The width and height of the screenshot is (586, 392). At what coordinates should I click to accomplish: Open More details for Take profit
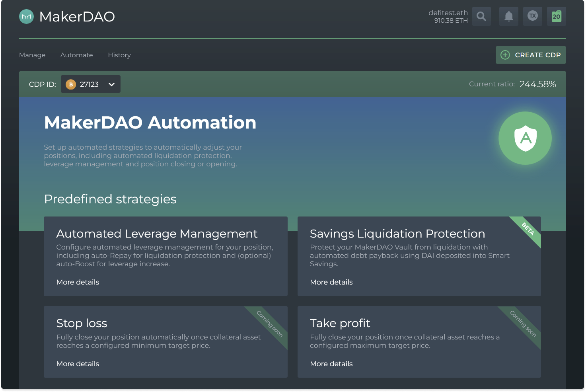331,364
